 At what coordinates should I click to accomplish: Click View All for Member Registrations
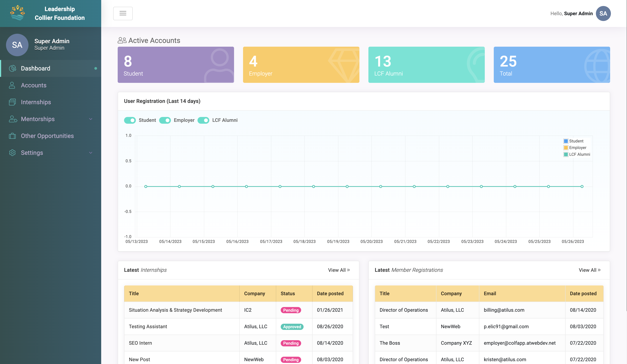590,270
